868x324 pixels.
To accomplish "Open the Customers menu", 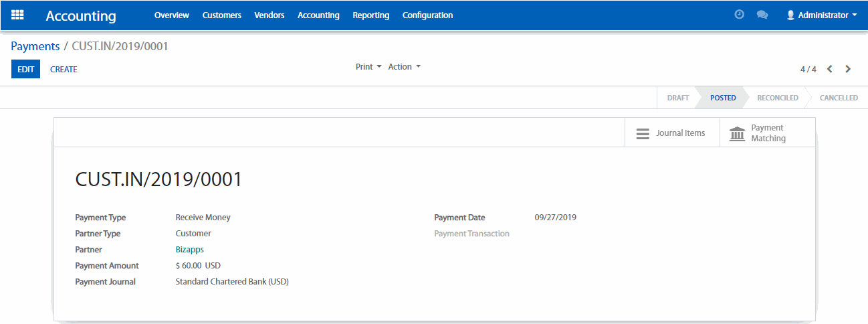I will 221,15.
